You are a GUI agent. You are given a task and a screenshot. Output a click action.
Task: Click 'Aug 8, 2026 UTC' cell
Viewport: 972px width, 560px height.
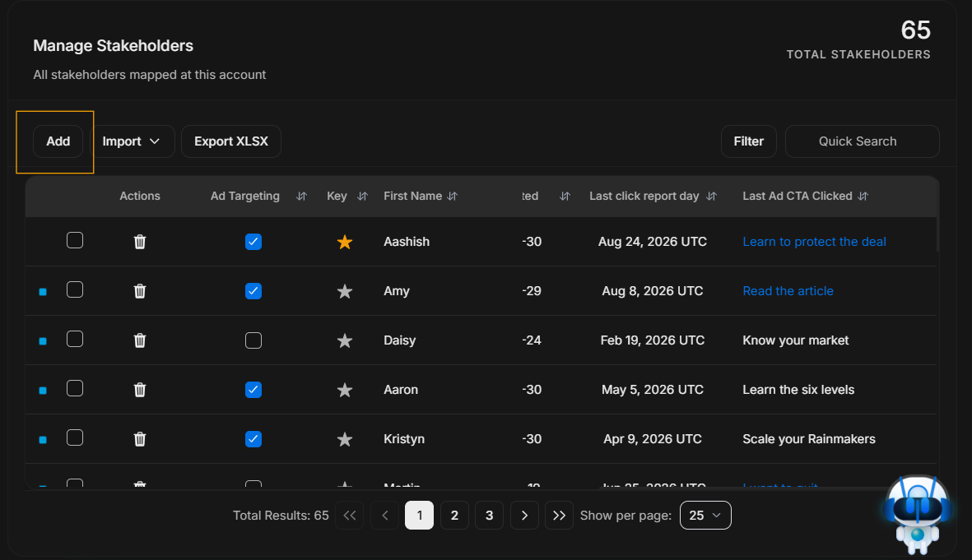coord(652,291)
